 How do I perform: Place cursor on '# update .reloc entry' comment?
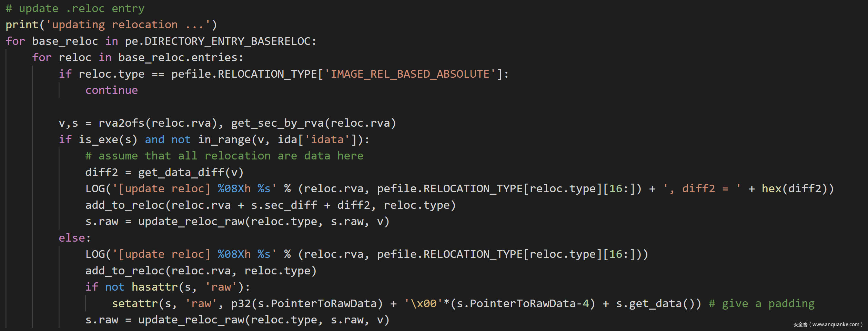75,9
